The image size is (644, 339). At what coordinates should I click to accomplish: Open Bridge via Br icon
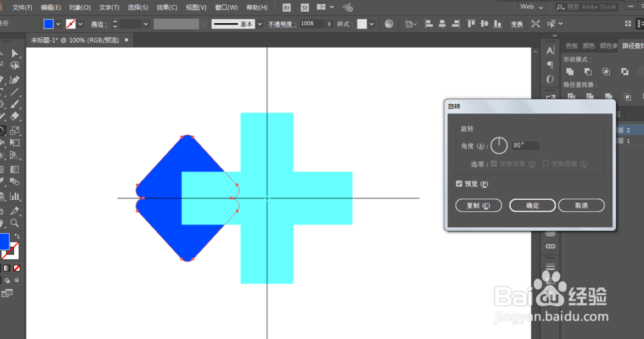tap(287, 7)
